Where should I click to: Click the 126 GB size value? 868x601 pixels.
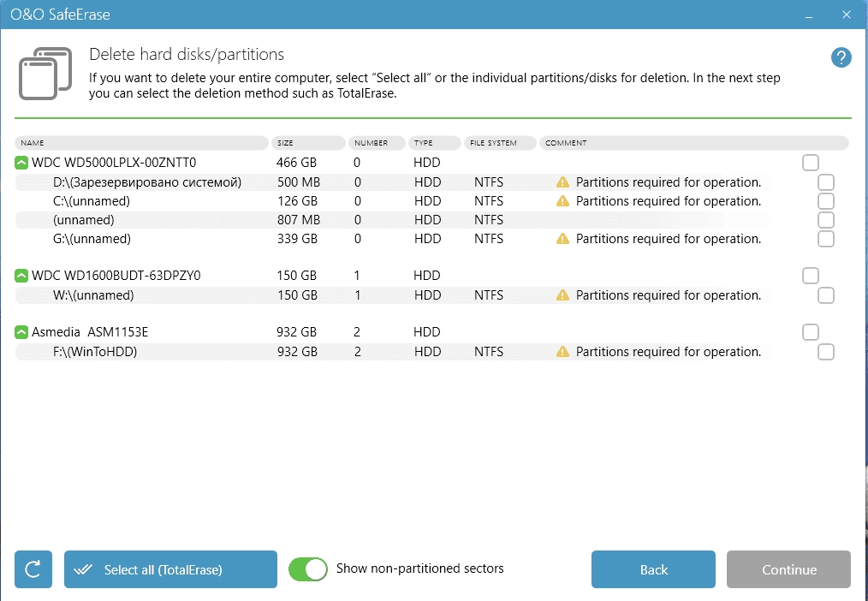click(x=297, y=201)
